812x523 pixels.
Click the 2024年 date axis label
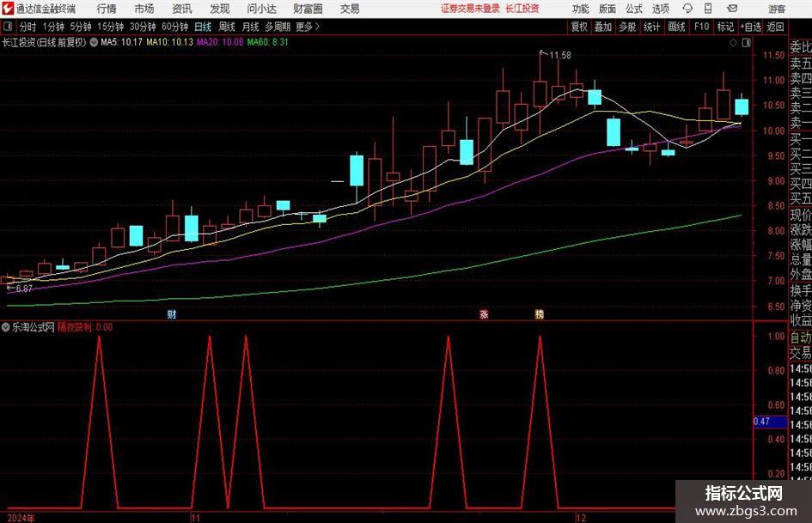[x=21, y=518]
